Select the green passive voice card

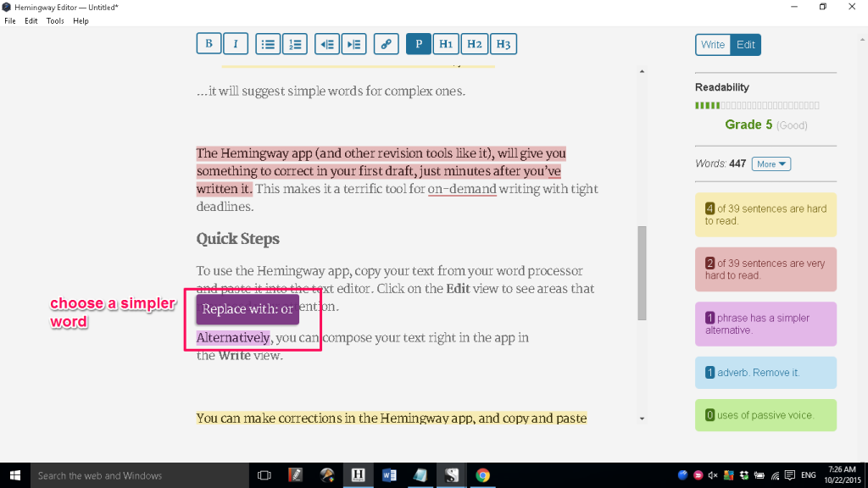click(765, 415)
